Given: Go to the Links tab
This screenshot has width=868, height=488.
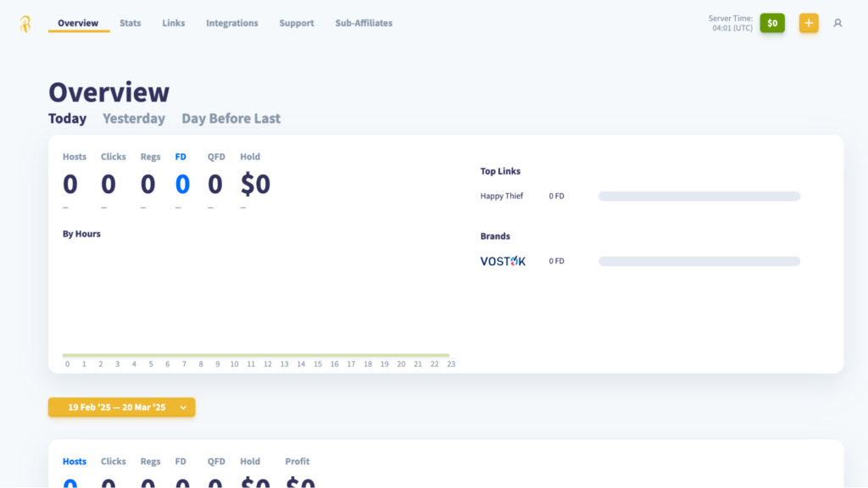Looking at the screenshot, I should [173, 23].
